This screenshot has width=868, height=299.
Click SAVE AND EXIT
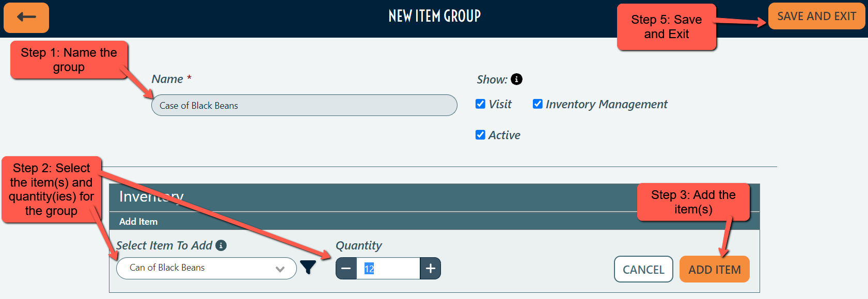816,16
